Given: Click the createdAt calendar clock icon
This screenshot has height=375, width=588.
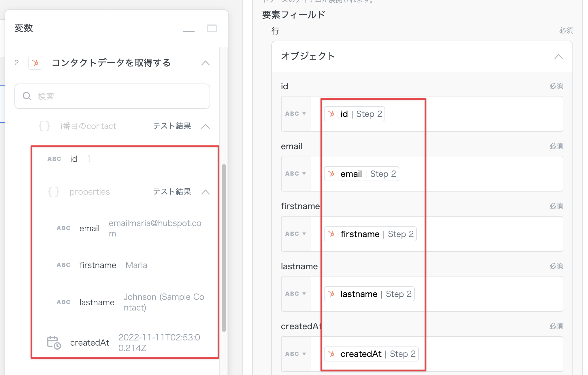Looking at the screenshot, I should 54,342.
